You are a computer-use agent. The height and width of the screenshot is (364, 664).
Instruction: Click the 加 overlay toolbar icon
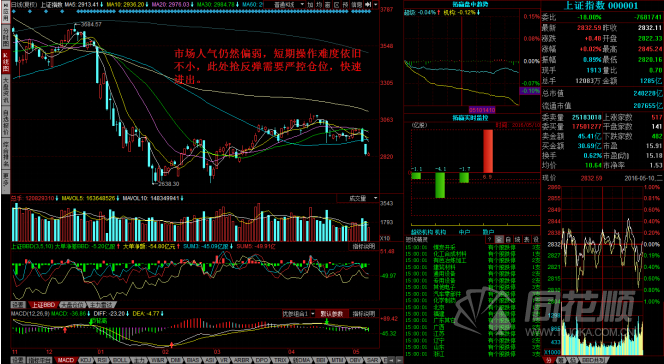(x=310, y=5)
